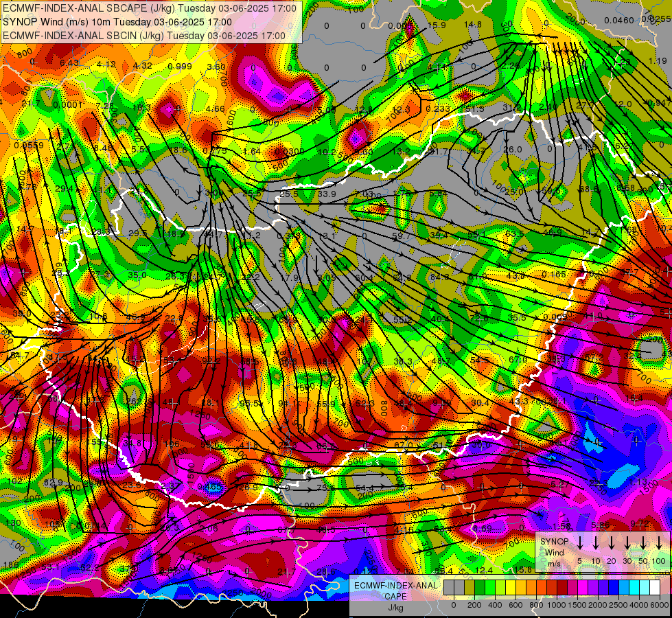Select the yellow CAPE legend swatch
Viewport: 672px width, 618px height.
[511, 588]
